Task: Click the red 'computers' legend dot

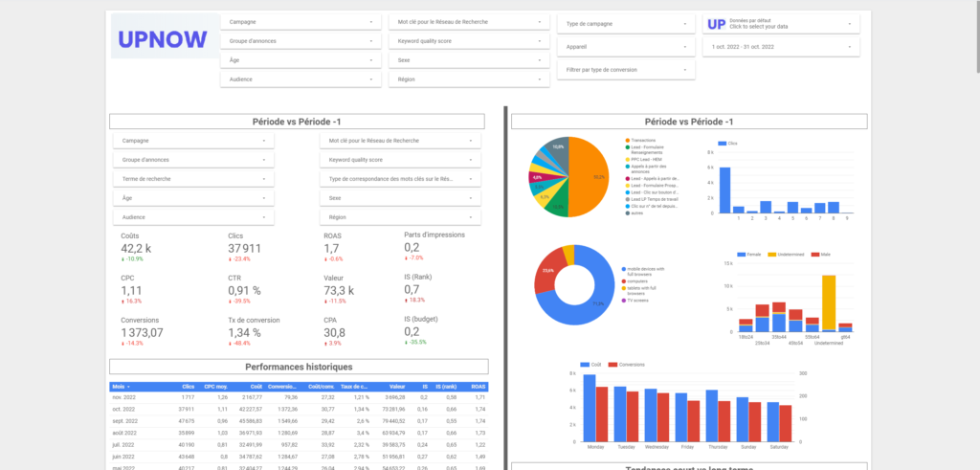Action: coord(624,281)
